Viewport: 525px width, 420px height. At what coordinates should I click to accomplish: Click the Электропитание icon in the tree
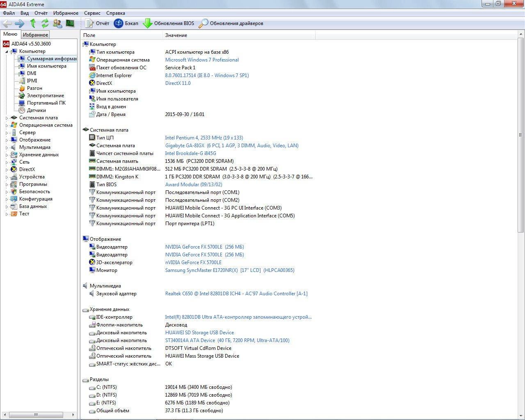click(22, 96)
